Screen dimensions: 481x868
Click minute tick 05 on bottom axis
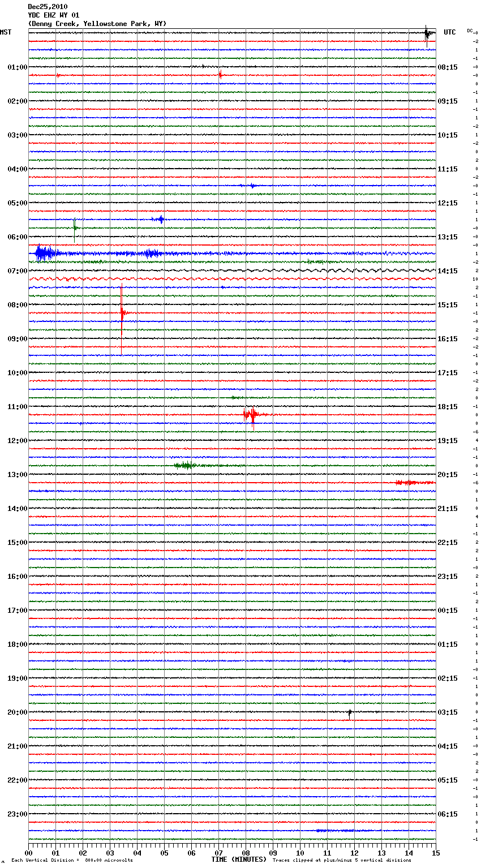(x=164, y=853)
